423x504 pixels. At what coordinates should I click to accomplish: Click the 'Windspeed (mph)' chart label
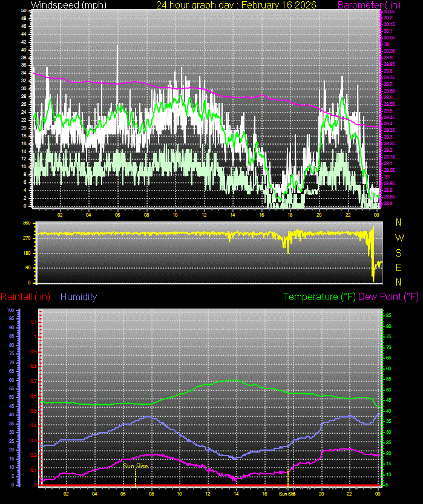pyautogui.click(x=68, y=5)
